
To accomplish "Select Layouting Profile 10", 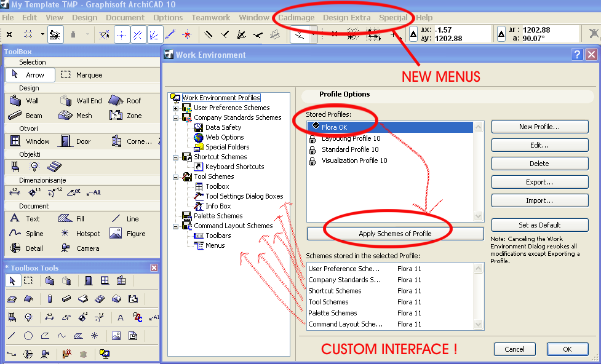I will pos(390,138).
